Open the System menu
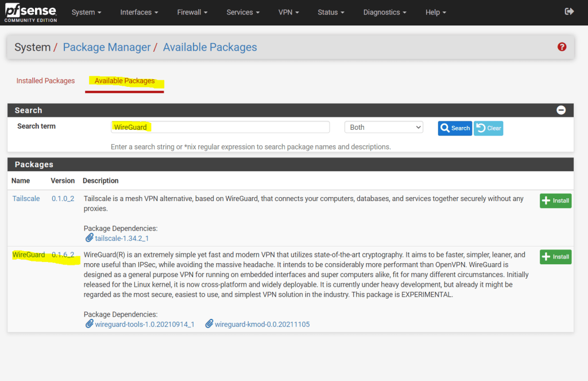The height and width of the screenshot is (381, 588). pos(86,13)
